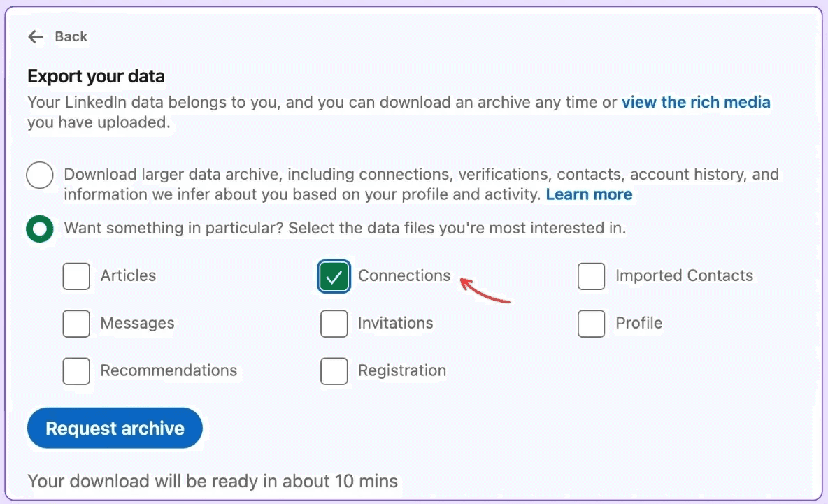Uncheck the Connections checkbox
The width and height of the screenshot is (828, 504).
point(334,276)
